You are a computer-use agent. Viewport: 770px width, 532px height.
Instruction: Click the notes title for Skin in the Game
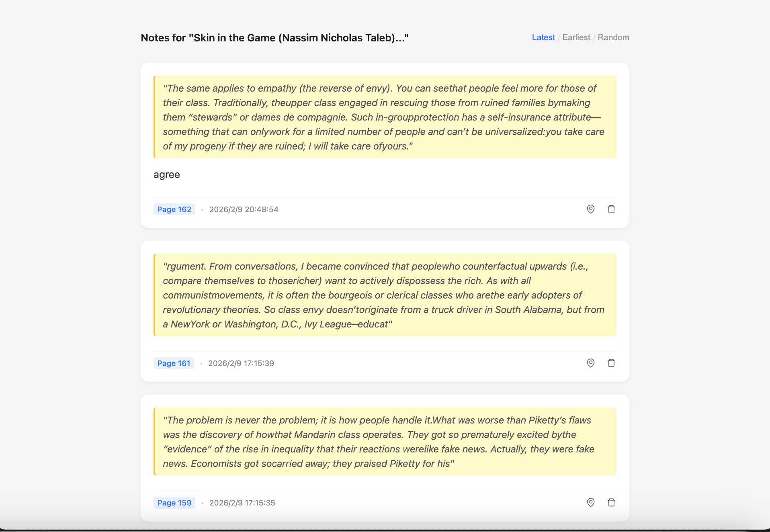[274, 37]
